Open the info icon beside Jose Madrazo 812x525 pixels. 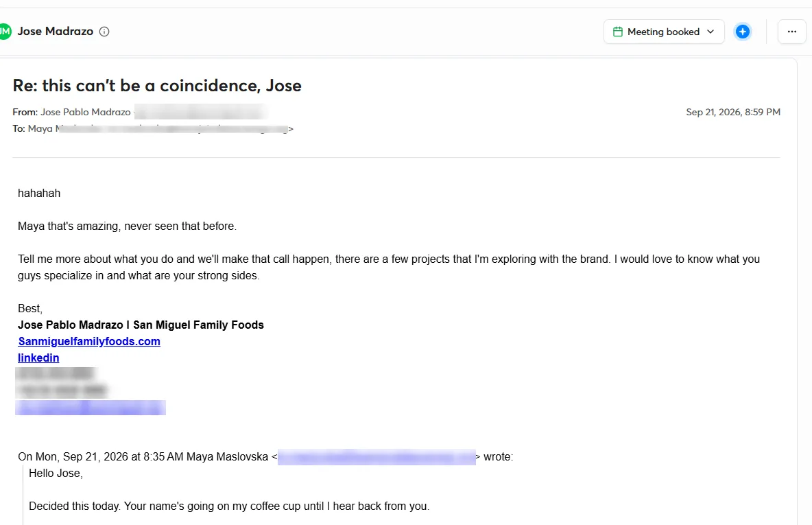104,32
